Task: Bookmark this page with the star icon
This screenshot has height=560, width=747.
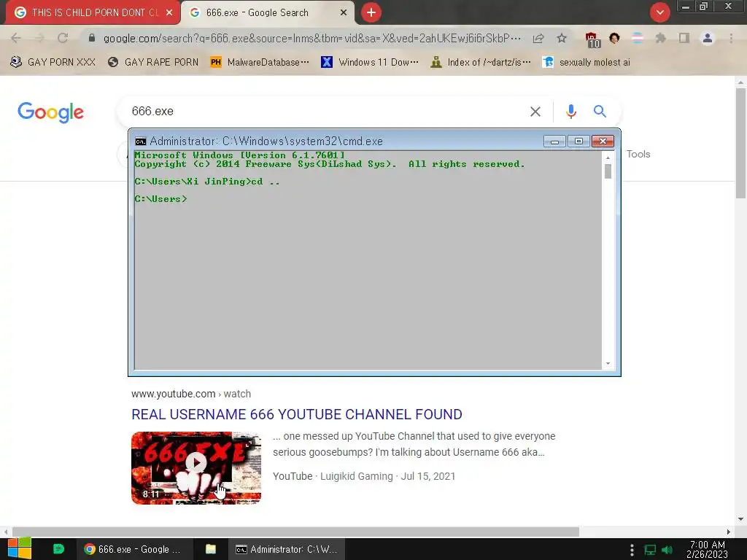Action: (562, 38)
